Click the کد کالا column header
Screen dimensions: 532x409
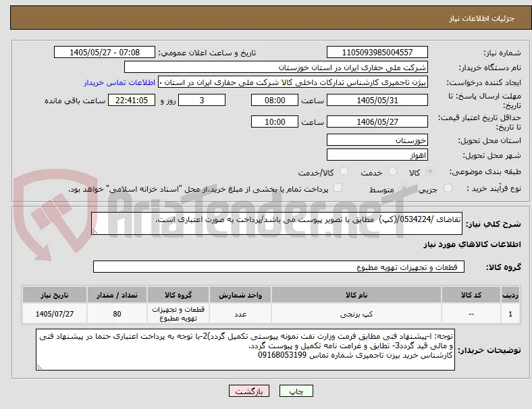click(471, 295)
